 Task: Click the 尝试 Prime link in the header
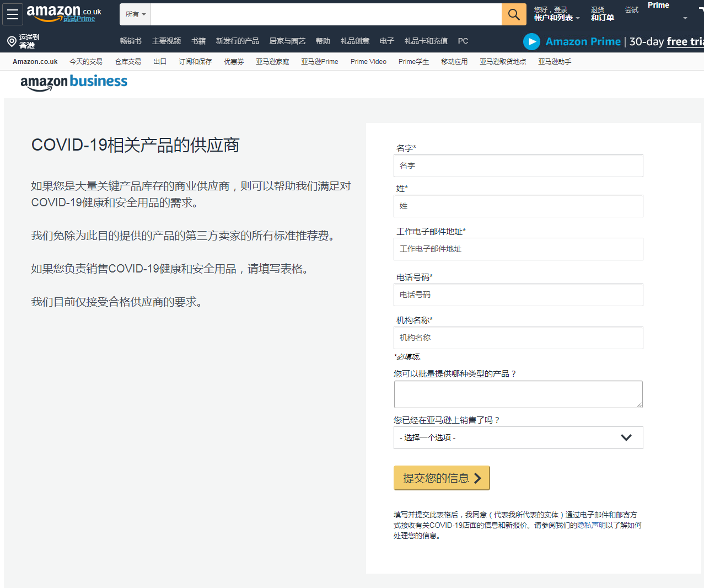click(632, 10)
